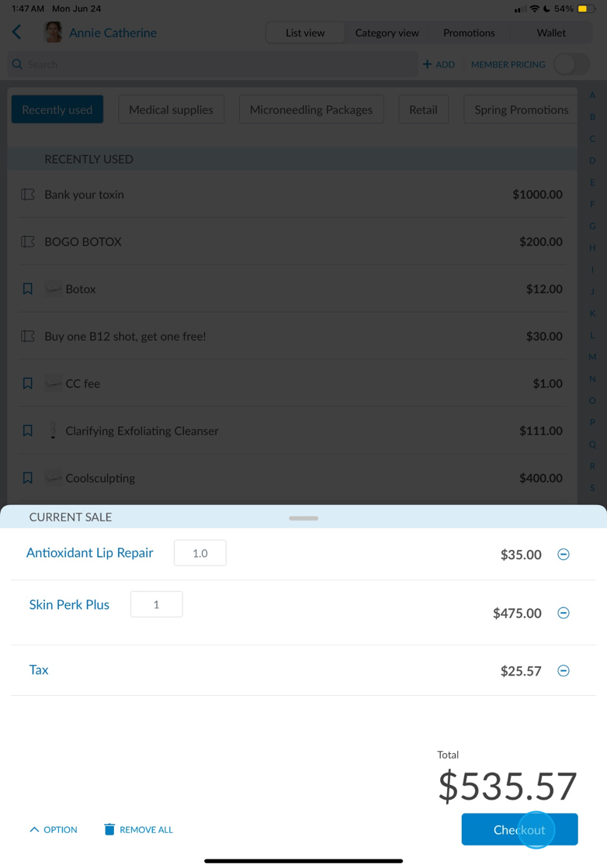Tap the back arrow icon
The height and width of the screenshot is (868, 607).
[17, 33]
